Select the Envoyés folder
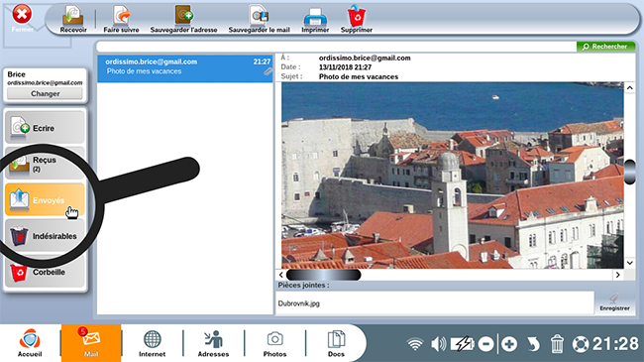 click(45, 200)
